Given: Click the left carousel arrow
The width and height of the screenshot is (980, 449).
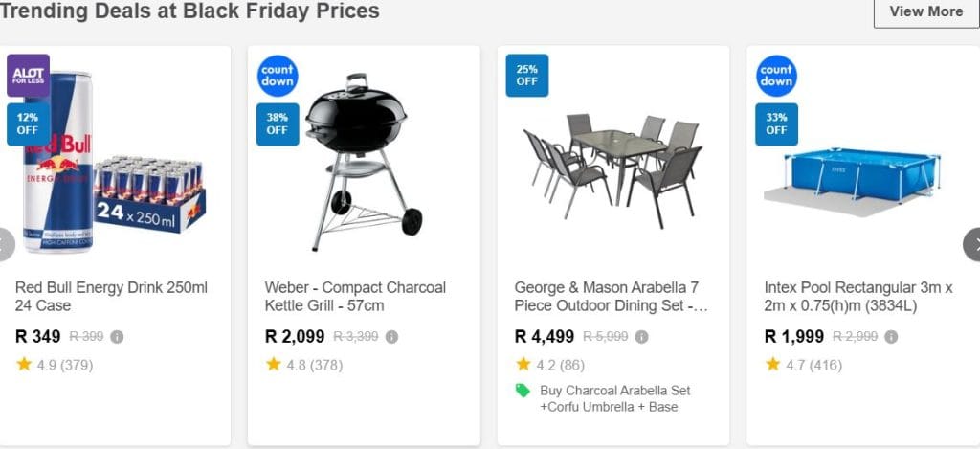Looking at the screenshot, I should click(x=5, y=244).
